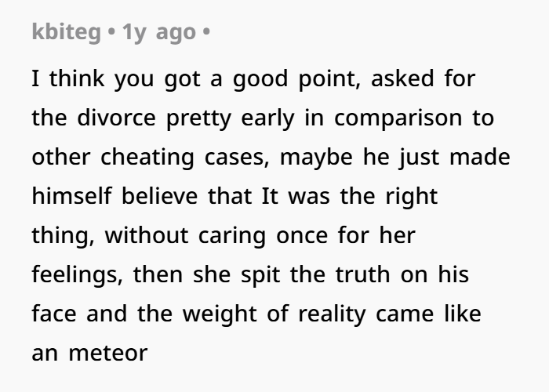Click the phrase "good point"
This screenshot has height=392, width=549.
point(295,79)
